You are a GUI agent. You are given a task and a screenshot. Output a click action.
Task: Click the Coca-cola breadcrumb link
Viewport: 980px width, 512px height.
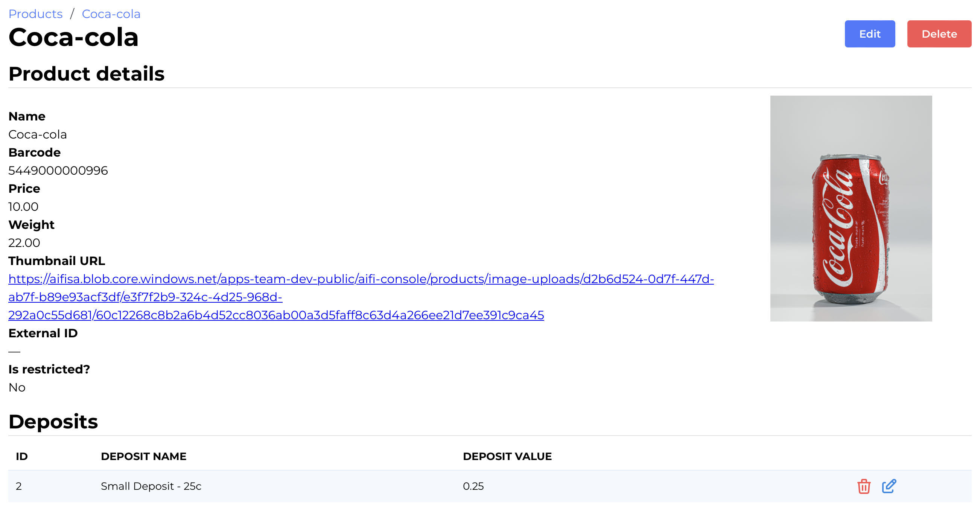(111, 14)
